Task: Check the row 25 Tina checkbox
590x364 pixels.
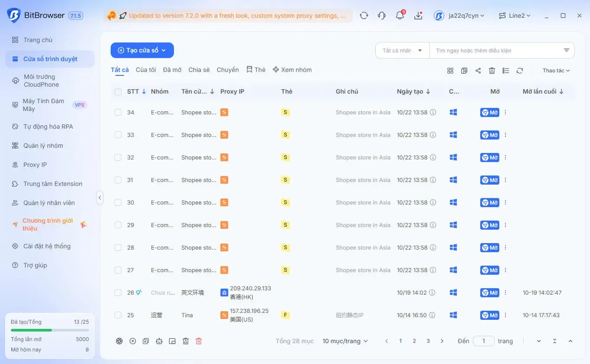Action: (x=118, y=315)
